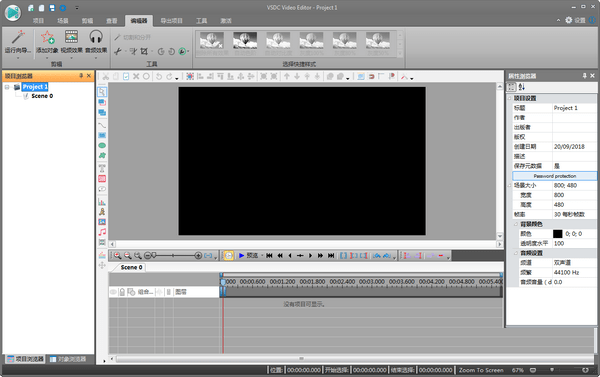
Task: Open the Run Wizard magic wand tool
Action: (x=18, y=41)
